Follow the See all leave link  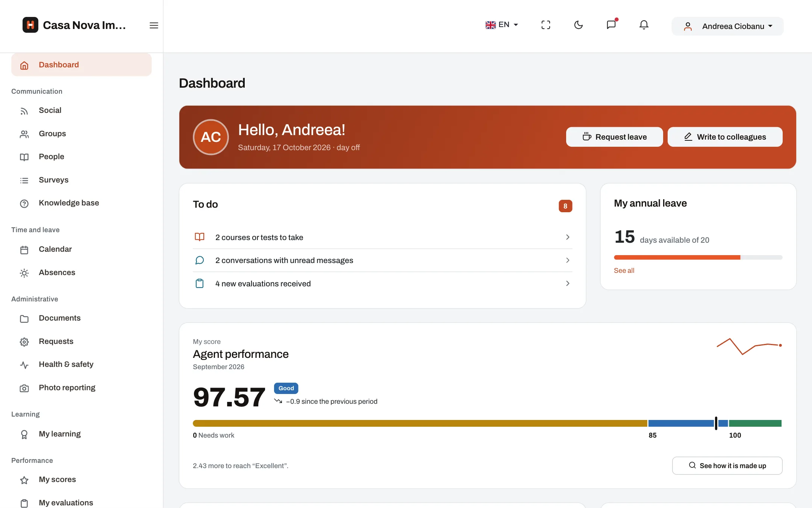[x=624, y=271]
